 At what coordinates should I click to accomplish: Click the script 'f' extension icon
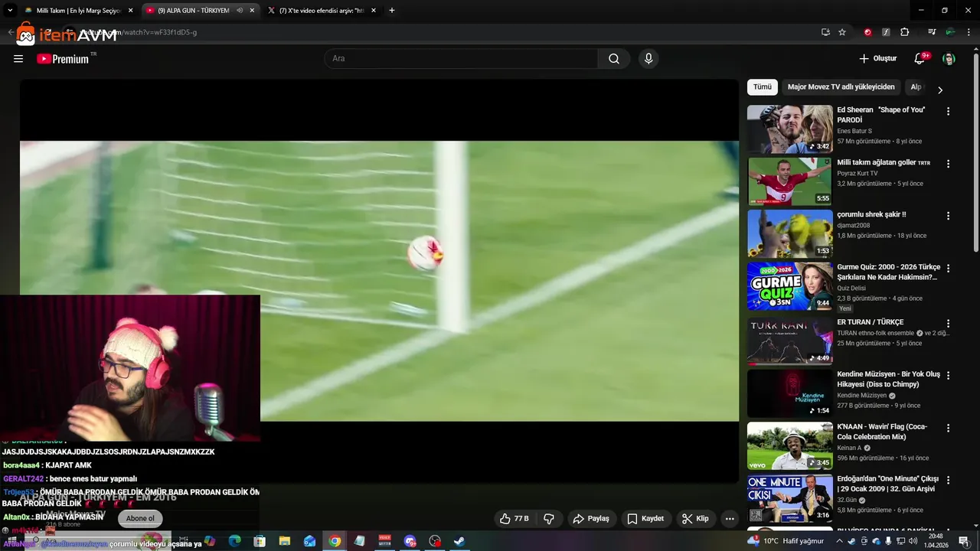(x=886, y=32)
